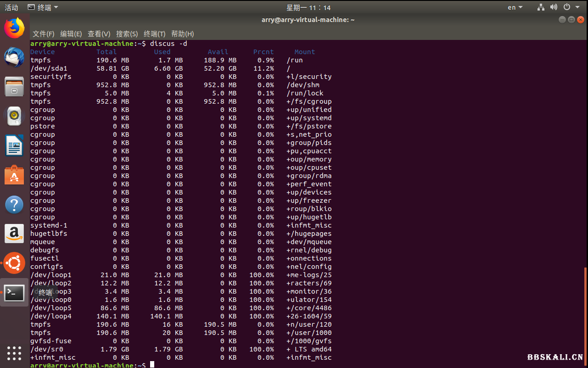Open the 帮助(H) menu
Viewport: 588px width, 368px height.
tap(183, 34)
